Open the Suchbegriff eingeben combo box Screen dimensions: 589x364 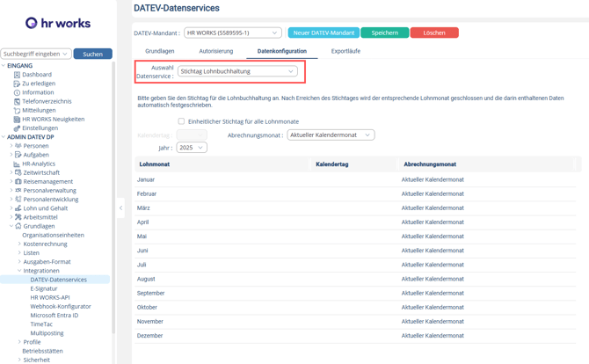click(x=36, y=54)
